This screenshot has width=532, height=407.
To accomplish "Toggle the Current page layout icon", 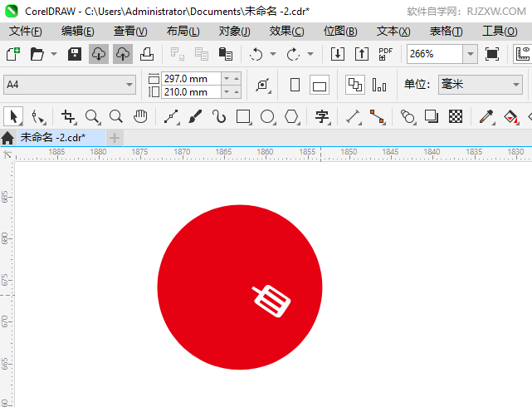I will pyautogui.click(x=379, y=85).
